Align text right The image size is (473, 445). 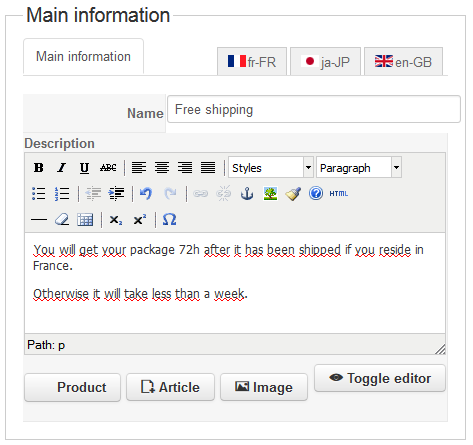click(185, 167)
